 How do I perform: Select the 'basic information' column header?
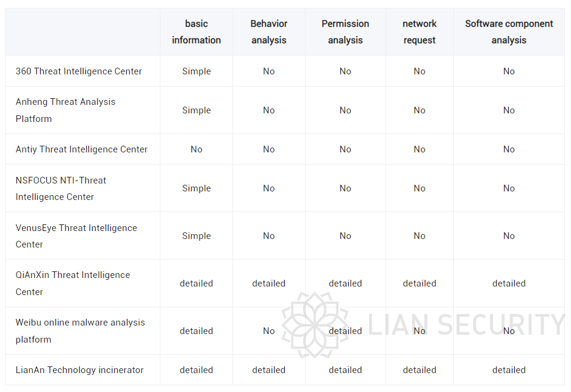coord(196,32)
